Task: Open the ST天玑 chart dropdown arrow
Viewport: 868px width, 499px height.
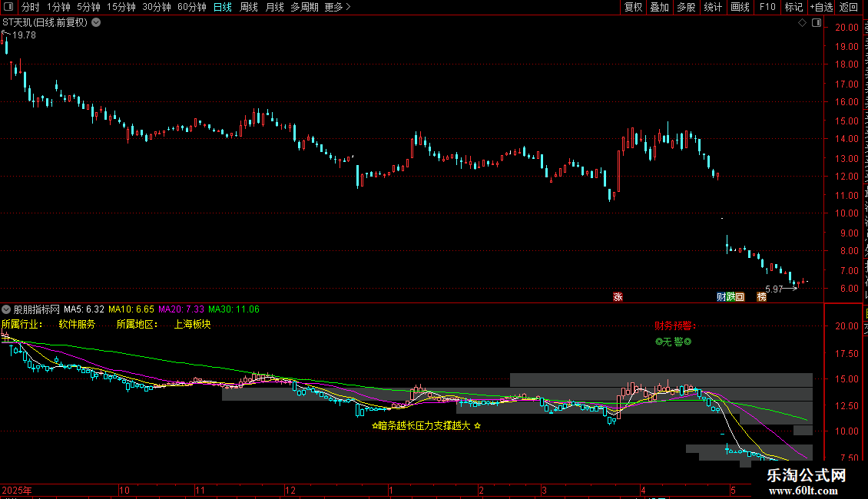Action: [x=96, y=23]
